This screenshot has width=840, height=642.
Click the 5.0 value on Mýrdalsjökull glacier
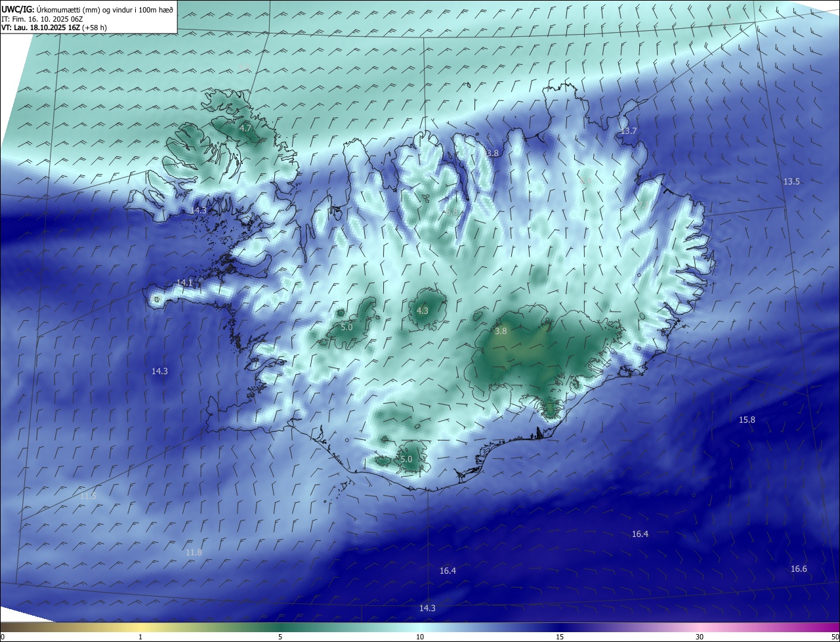[x=406, y=459]
